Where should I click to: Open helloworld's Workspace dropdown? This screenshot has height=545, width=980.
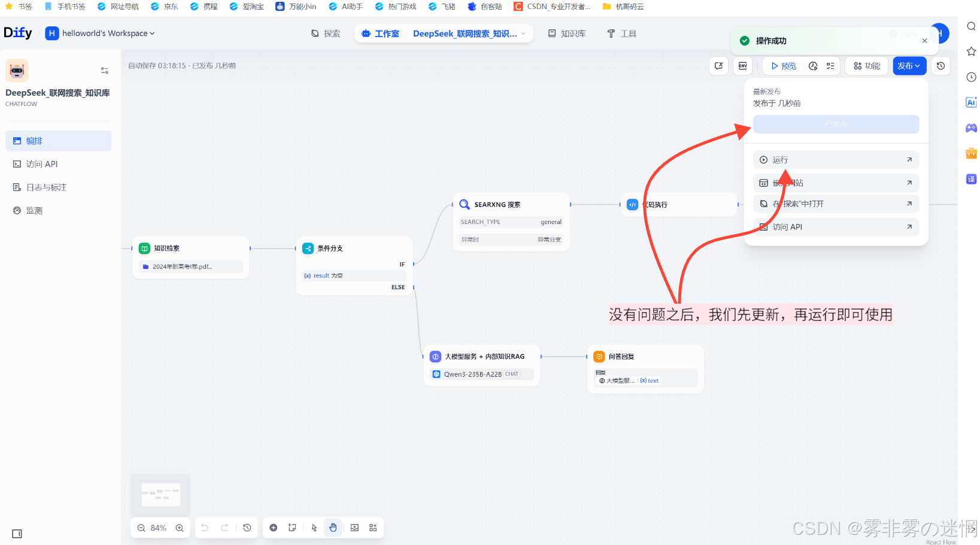(100, 34)
